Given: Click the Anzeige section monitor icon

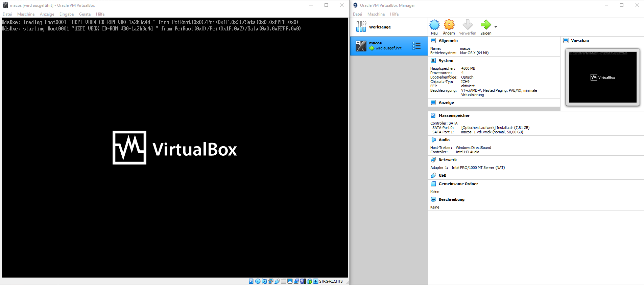Looking at the screenshot, I should tap(433, 103).
